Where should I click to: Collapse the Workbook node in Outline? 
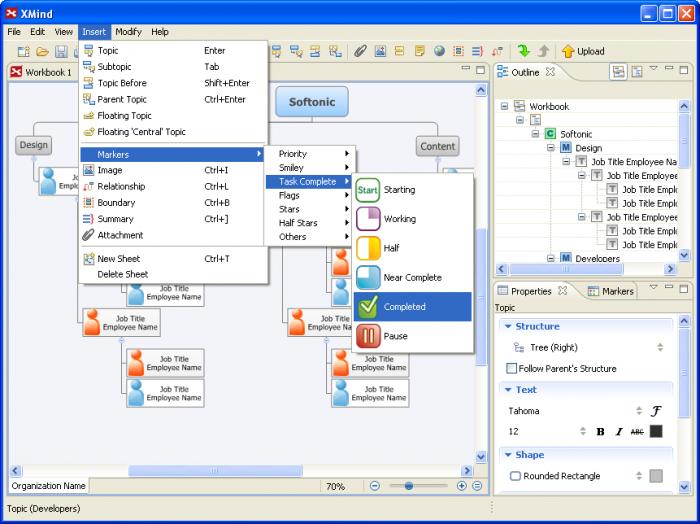coord(505,106)
